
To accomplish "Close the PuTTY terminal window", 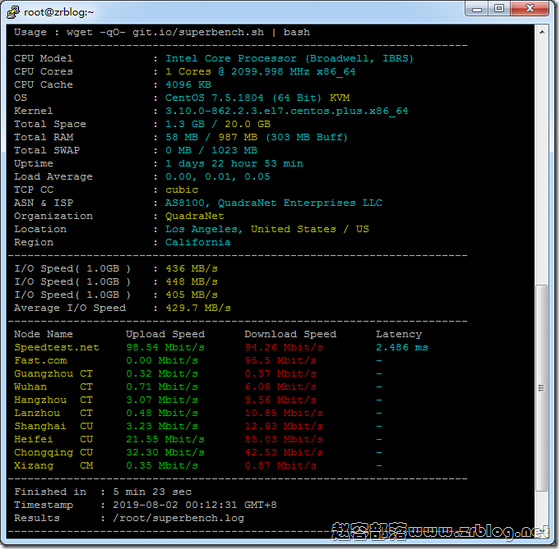I will click(530, 9).
